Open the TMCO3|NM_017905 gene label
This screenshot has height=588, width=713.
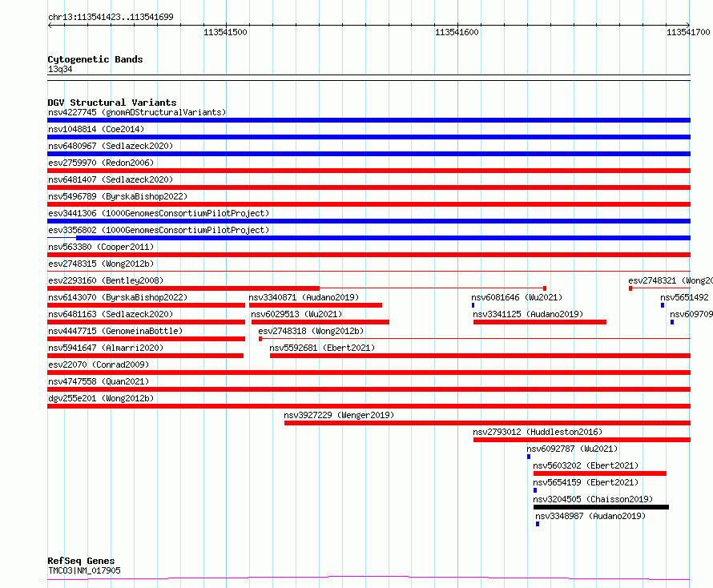point(84,570)
